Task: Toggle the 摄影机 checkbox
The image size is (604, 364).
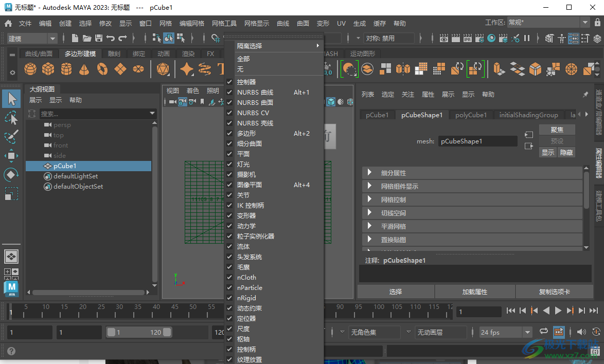Action: coord(229,175)
